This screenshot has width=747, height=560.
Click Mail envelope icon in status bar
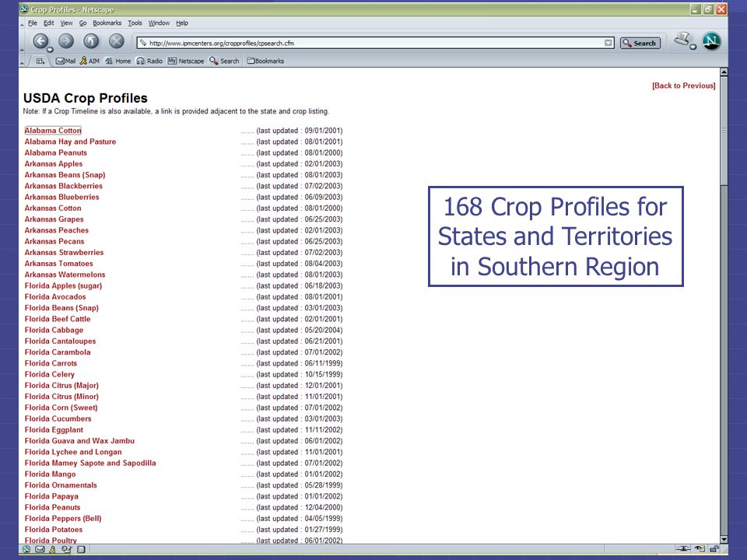40,549
